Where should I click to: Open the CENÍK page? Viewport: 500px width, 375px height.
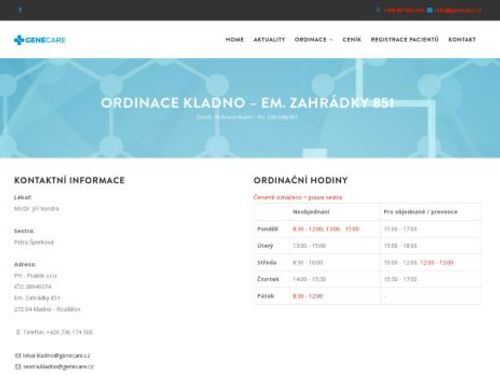pos(352,39)
